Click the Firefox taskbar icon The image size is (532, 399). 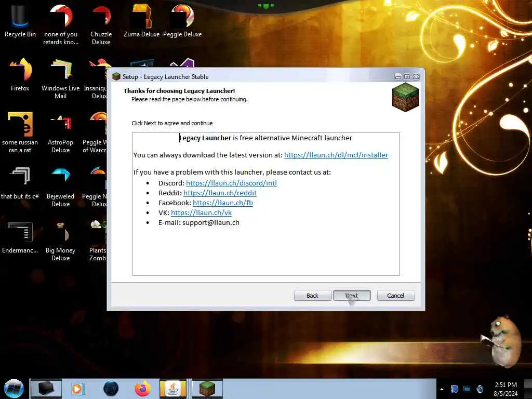[143, 389]
